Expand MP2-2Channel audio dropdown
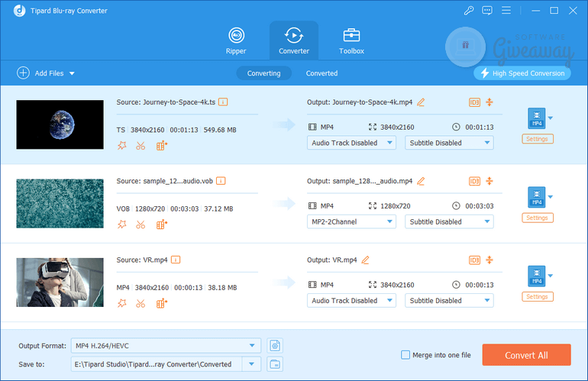588x381 pixels. coord(351,221)
